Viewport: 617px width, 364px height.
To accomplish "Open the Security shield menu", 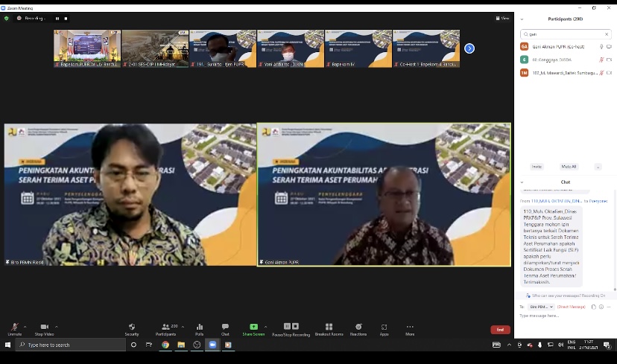I will click(132, 329).
